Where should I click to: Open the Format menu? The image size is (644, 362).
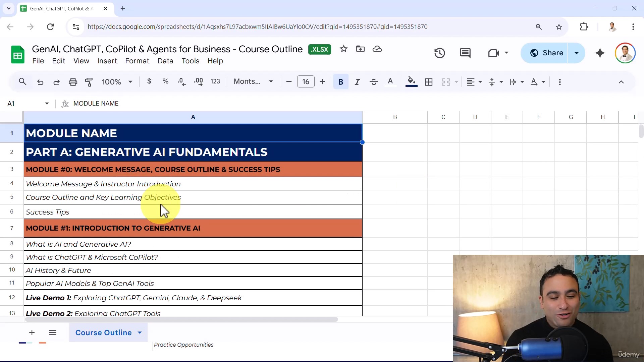(x=137, y=61)
